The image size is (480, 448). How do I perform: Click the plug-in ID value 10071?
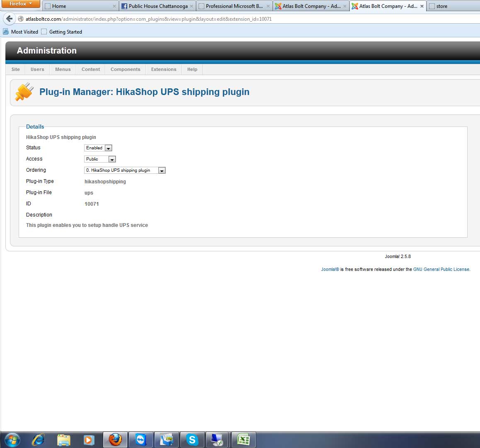(x=92, y=204)
